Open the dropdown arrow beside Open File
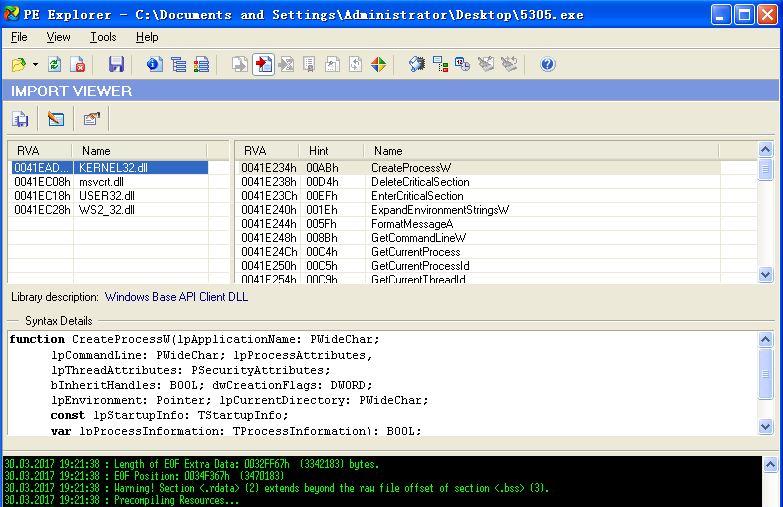Viewport: 783px width, 507px height. 35,64
